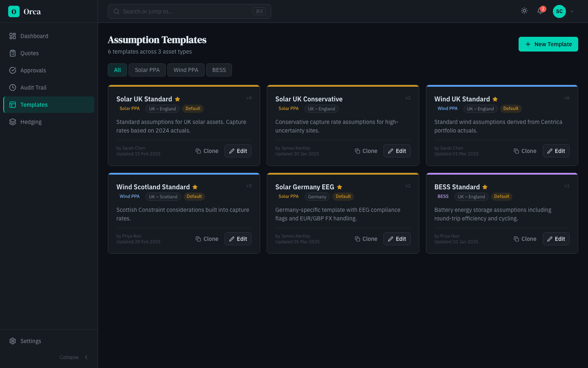The width and height of the screenshot is (588, 368).
Task: Clone the BESS Standard template
Action: 525,239
